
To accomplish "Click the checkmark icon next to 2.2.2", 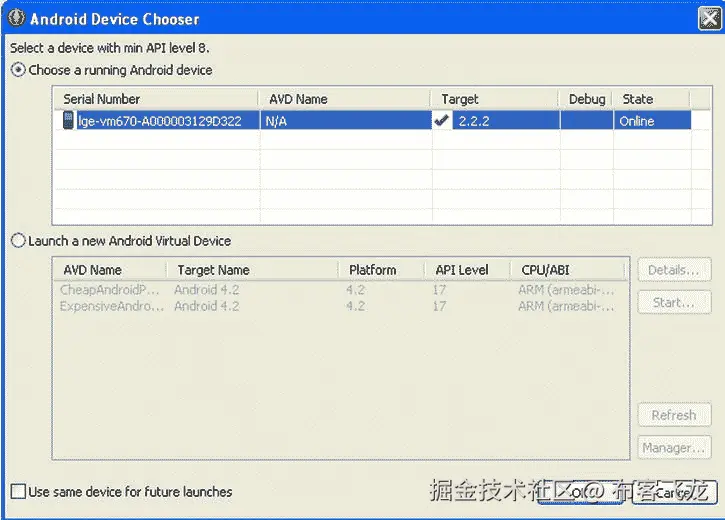I will 442,121.
